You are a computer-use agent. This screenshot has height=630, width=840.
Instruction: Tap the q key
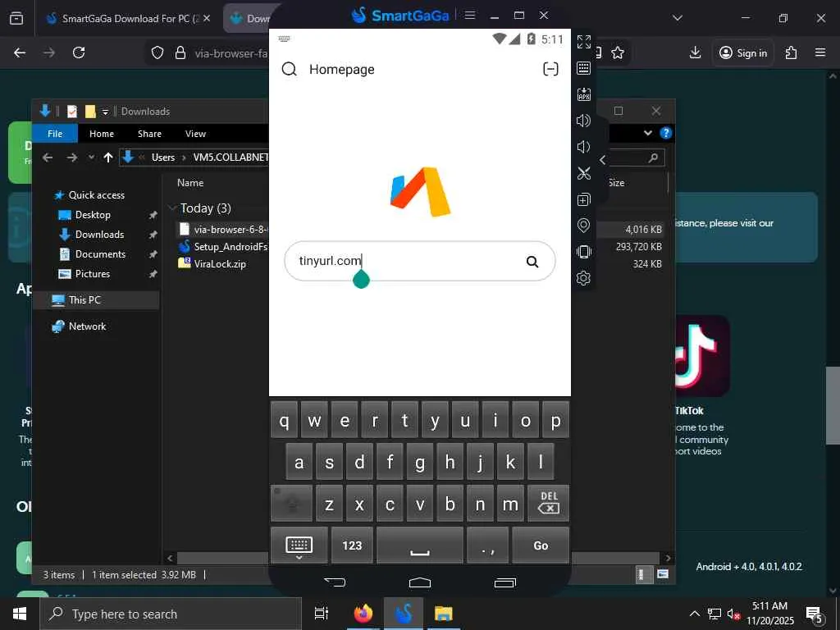pos(284,420)
